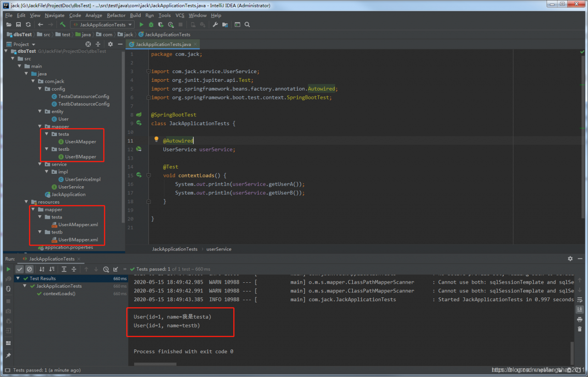Click the Run with Coverage icon
Viewport: 588px width, 377px height.
pyautogui.click(x=161, y=24)
